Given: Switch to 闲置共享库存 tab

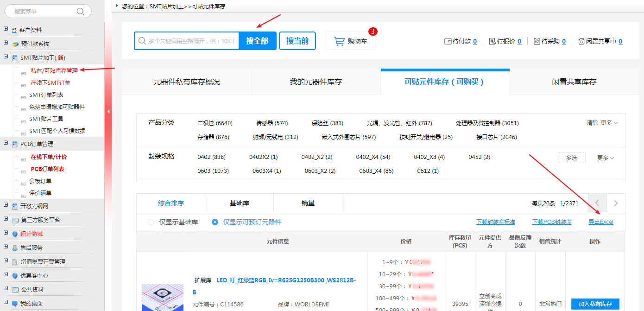Looking at the screenshot, I should click(x=574, y=82).
